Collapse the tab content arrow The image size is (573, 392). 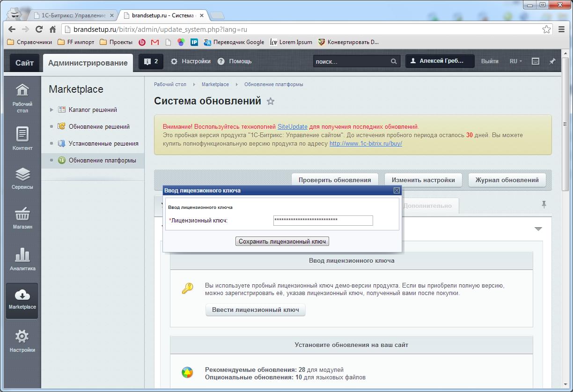pyautogui.click(x=538, y=229)
